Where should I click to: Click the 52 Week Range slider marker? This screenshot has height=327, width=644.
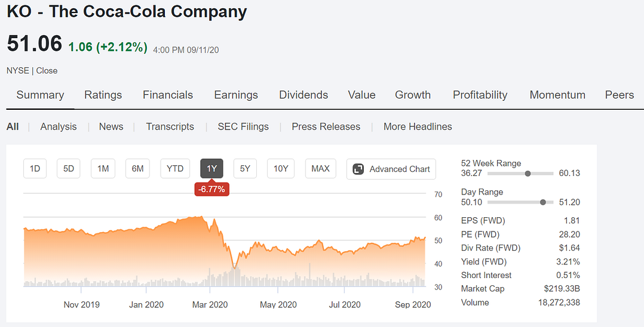(528, 174)
